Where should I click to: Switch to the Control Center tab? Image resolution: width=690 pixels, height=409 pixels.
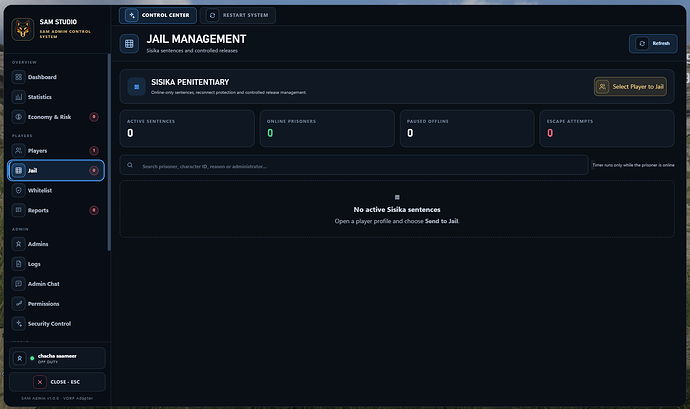point(158,15)
